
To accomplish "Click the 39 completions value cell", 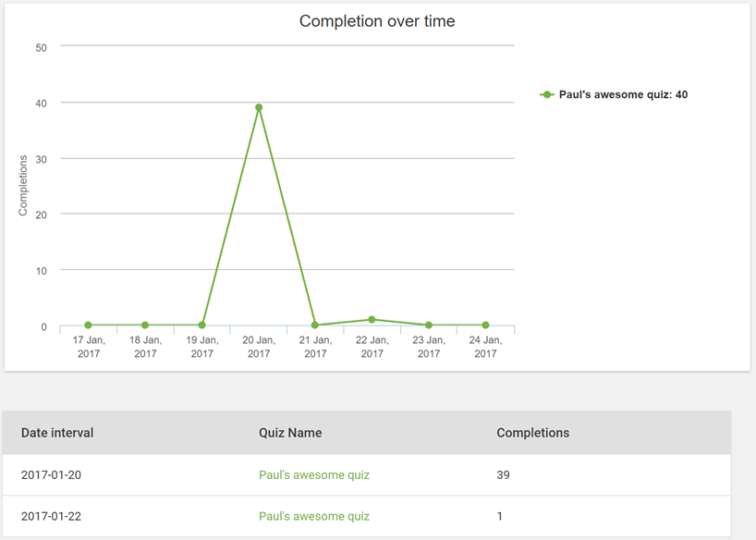I will [x=503, y=475].
